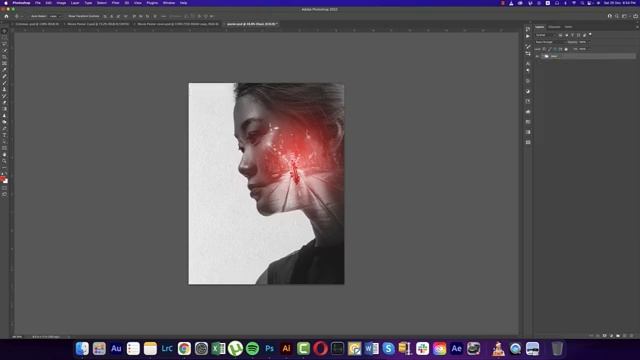Open the Move tool preset picker

tap(18, 16)
